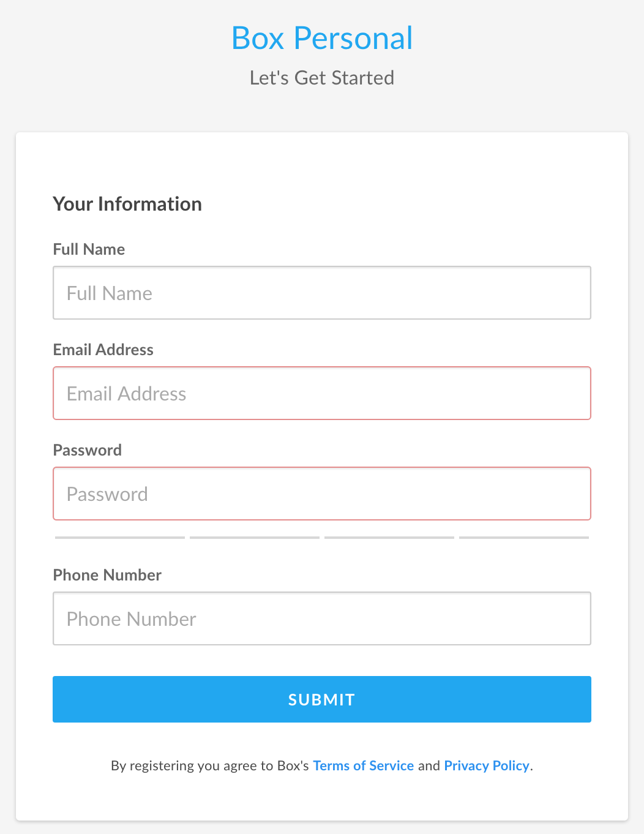The image size is (644, 834).
Task: Submit the registration form
Action: tap(322, 699)
